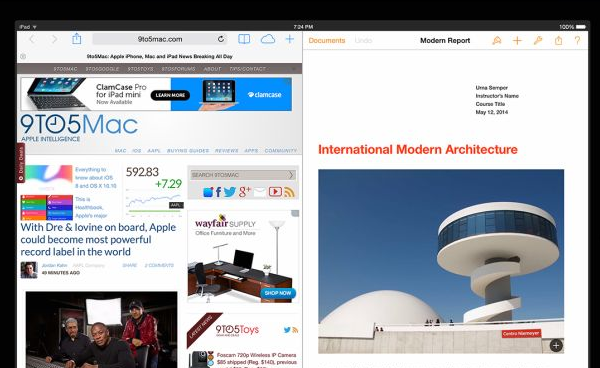Share the Modern Report document

tap(559, 41)
